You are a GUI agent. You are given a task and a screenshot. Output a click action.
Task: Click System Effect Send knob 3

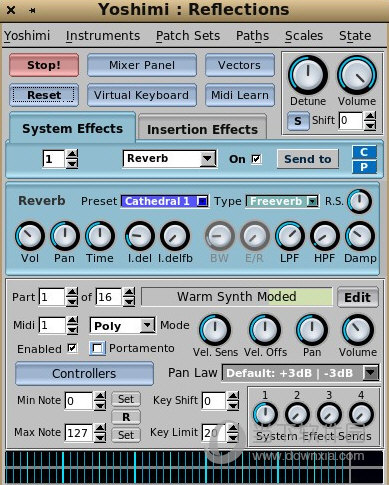click(329, 415)
